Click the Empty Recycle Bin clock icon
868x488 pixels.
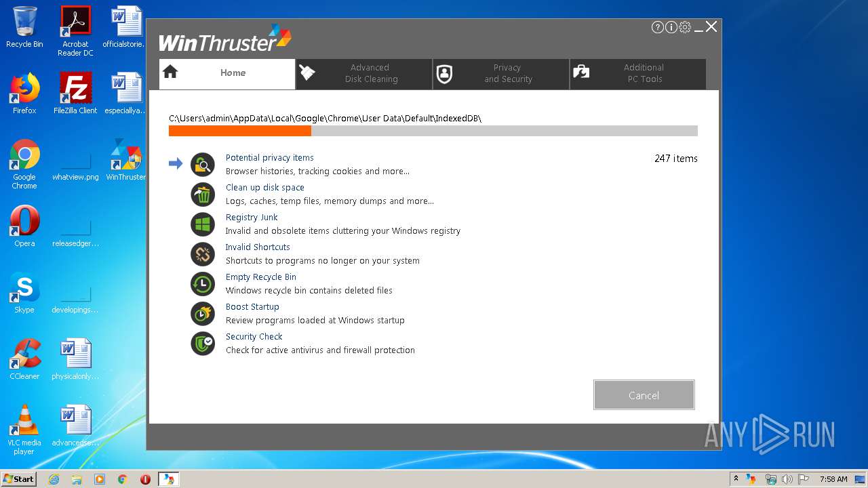(x=203, y=284)
